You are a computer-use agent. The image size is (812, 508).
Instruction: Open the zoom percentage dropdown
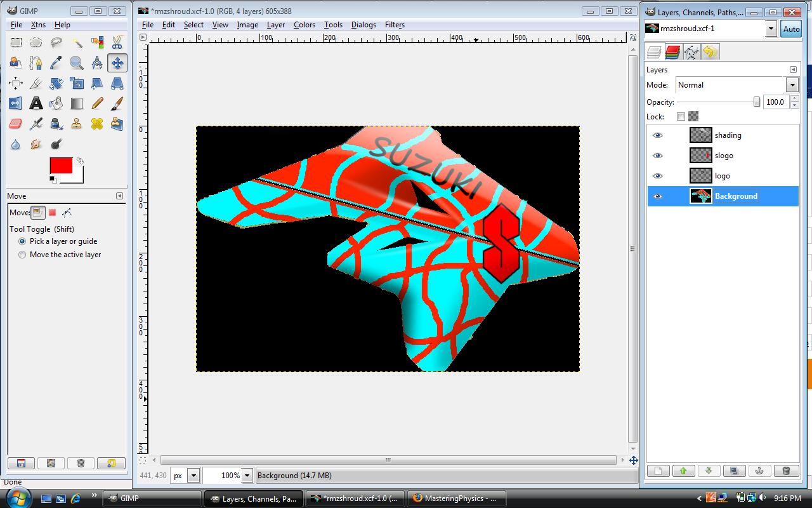point(247,475)
